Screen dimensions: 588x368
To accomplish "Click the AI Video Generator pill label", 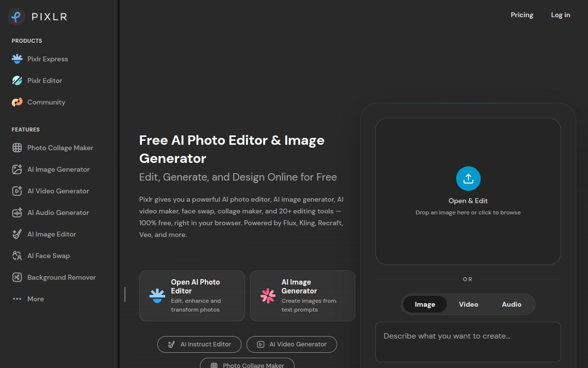I will pyautogui.click(x=298, y=344).
